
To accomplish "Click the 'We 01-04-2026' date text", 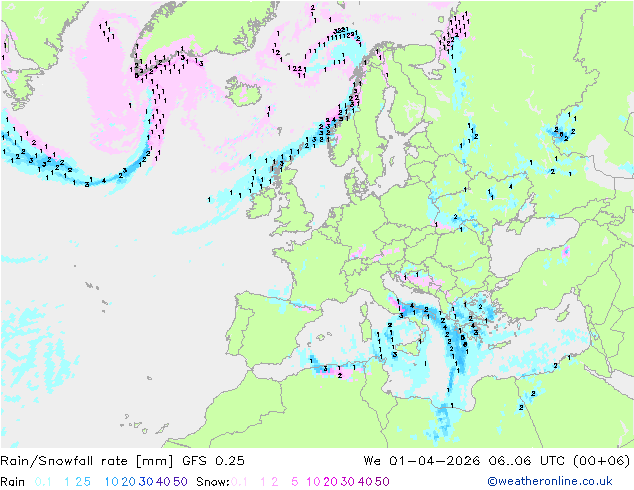I will 422,461.
